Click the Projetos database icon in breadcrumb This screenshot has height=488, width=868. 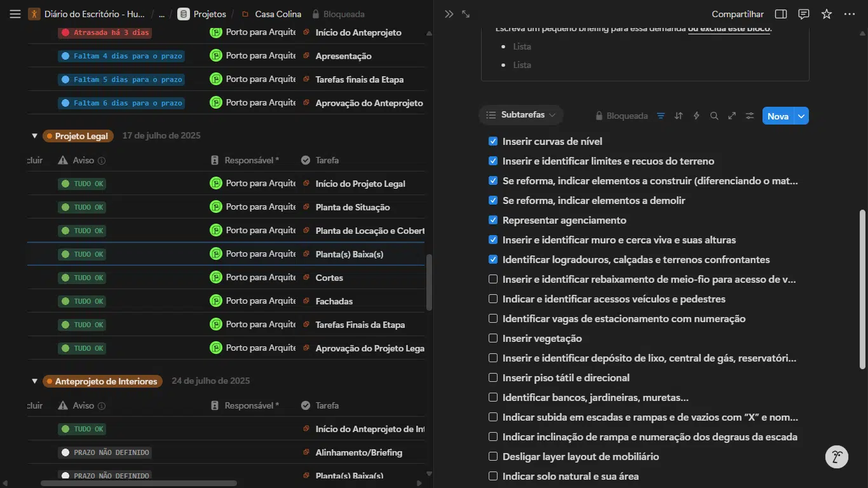coord(184,14)
